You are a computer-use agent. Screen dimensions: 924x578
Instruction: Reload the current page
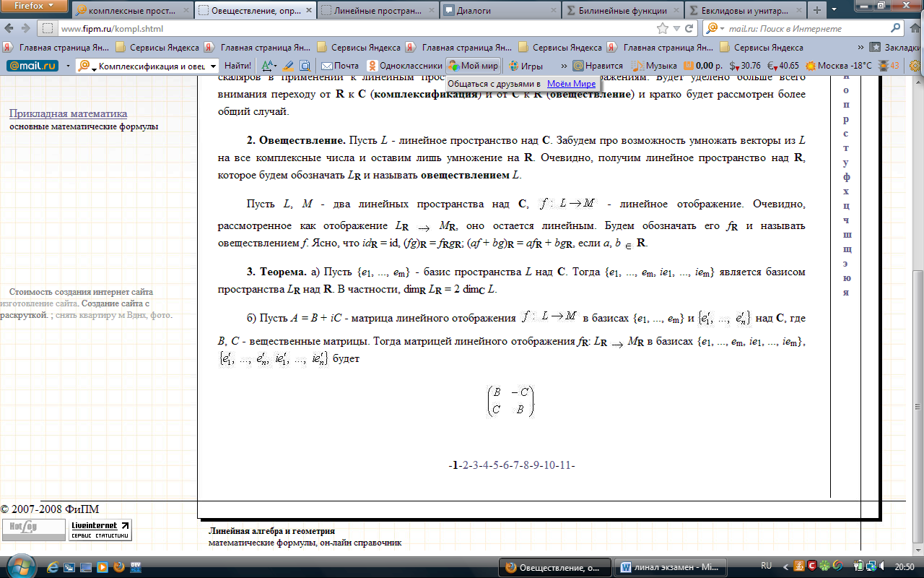[689, 29]
